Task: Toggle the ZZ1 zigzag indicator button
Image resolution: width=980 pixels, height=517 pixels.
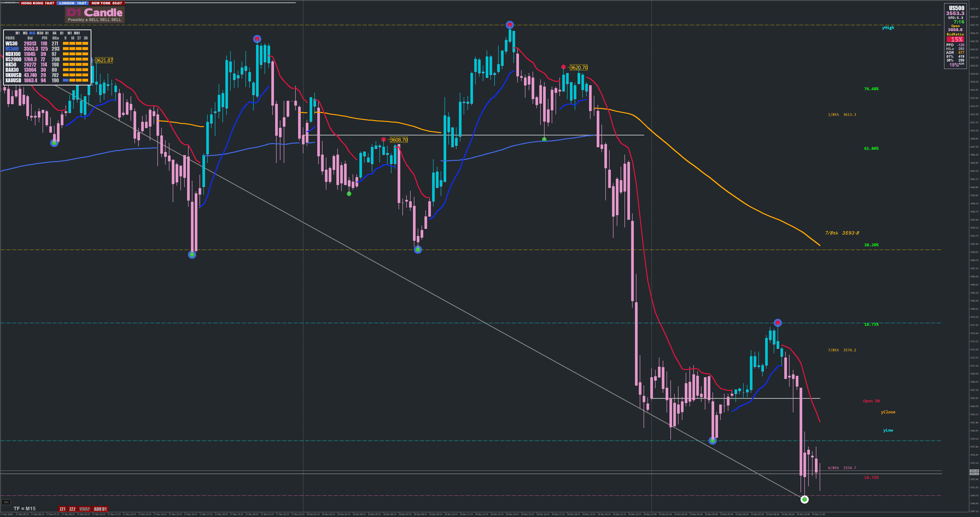Action: 62,509
